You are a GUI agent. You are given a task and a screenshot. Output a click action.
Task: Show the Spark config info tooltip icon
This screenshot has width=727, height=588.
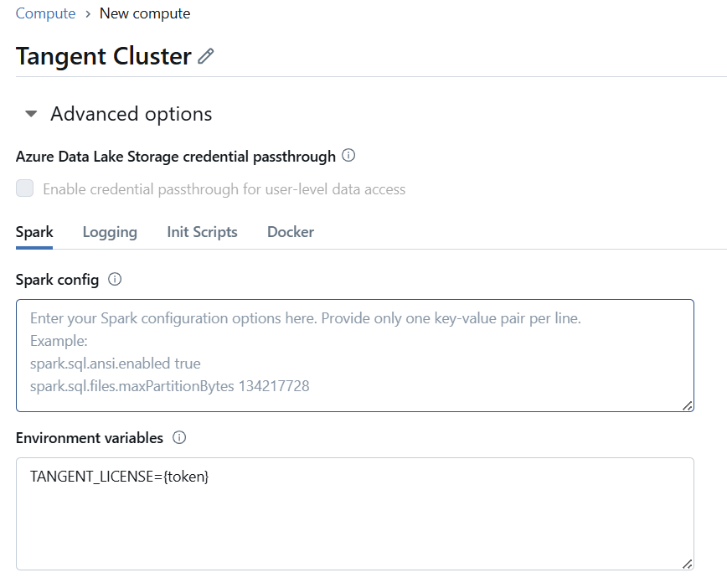115,280
